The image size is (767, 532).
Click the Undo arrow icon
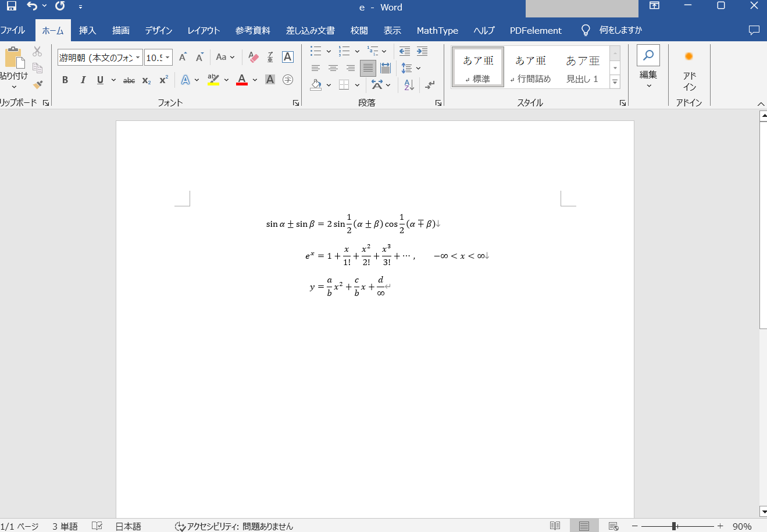[x=32, y=6]
